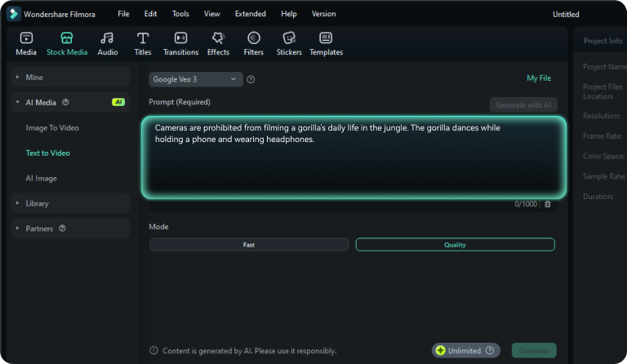This screenshot has width=627, height=364.
Task: Click the Generate button
Action: (534, 350)
